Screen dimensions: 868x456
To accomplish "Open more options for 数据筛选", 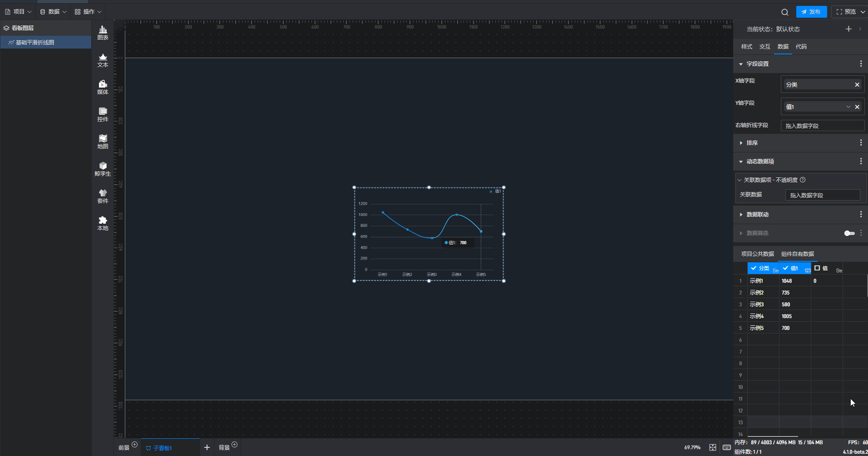I will 861,233.
